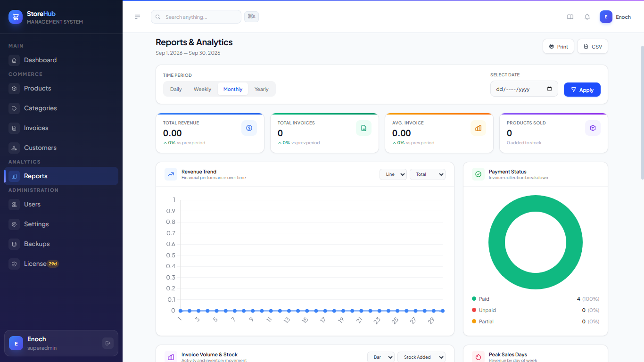Select the Yearly time period
The image size is (644, 362).
pyautogui.click(x=261, y=89)
